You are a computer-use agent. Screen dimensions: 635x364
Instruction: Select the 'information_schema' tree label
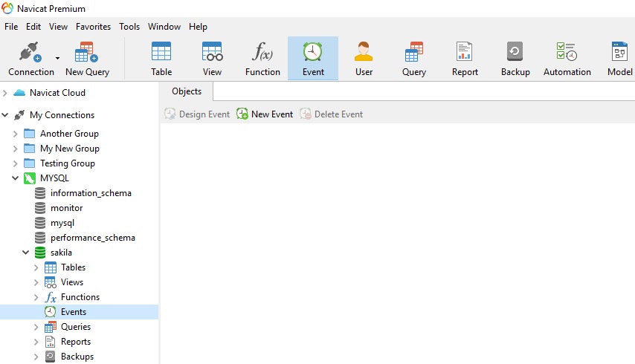pos(91,193)
